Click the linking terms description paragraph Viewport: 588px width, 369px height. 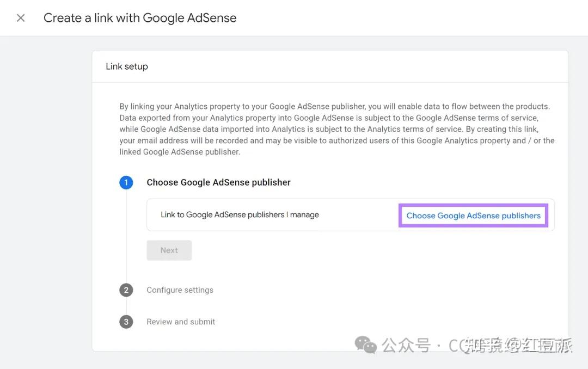click(336, 128)
